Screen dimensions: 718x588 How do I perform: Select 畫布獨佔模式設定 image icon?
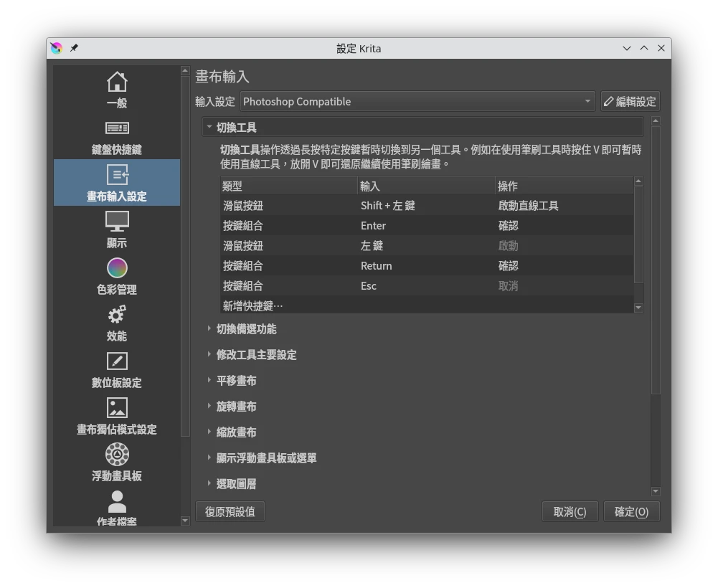coord(117,408)
